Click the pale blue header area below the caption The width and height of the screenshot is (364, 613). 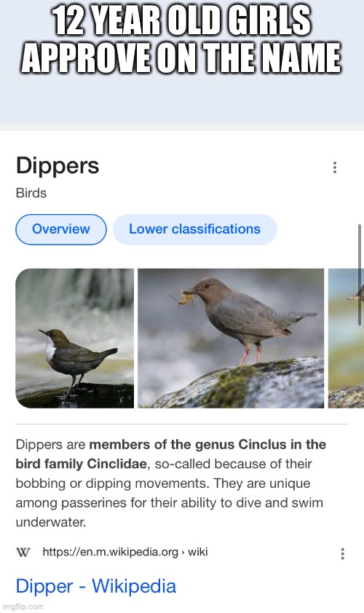pos(182,100)
